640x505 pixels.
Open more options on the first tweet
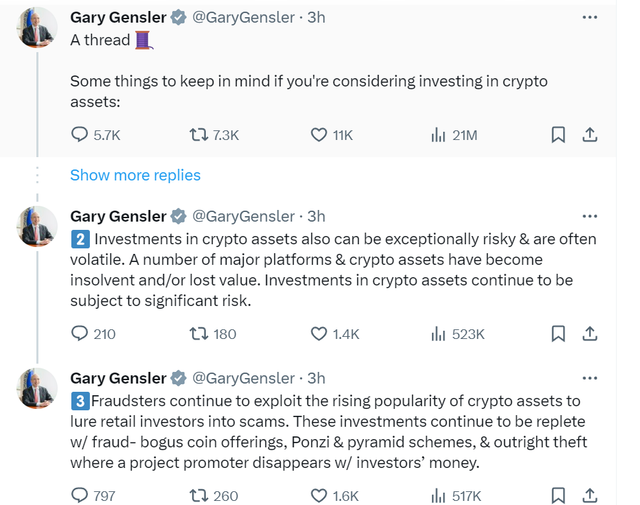(589, 18)
